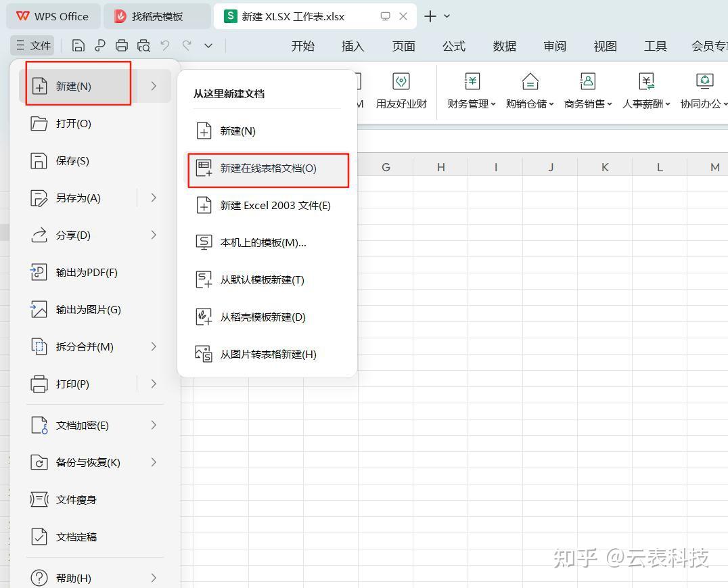The height and width of the screenshot is (588, 728).
Task: Open the quick access toolbar customize chevron
Action: coord(208,45)
